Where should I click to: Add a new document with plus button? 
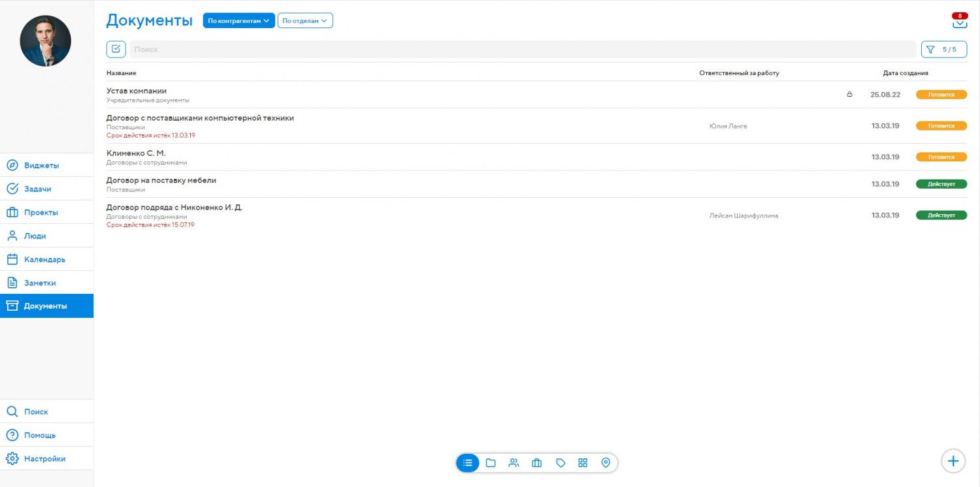pyautogui.click(x=953, y=461)
